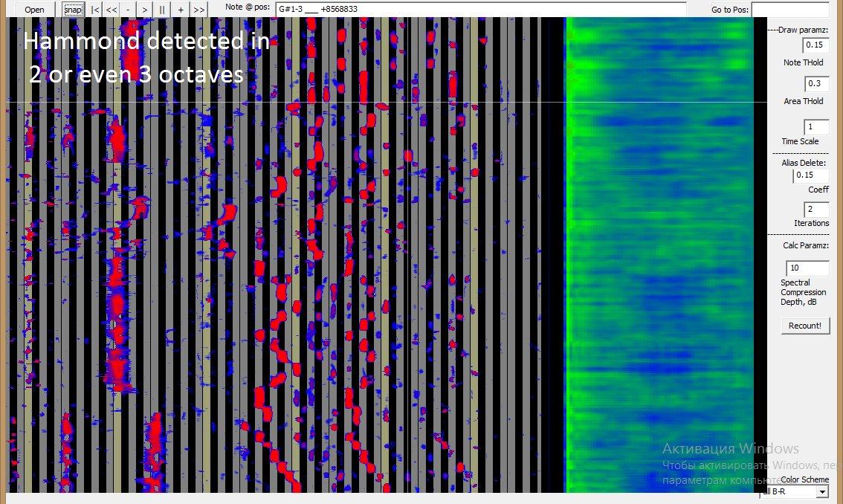Click the 'Note THold' label
The width and height of the screenshot is (843, 504).
click(x=803, y=62)
